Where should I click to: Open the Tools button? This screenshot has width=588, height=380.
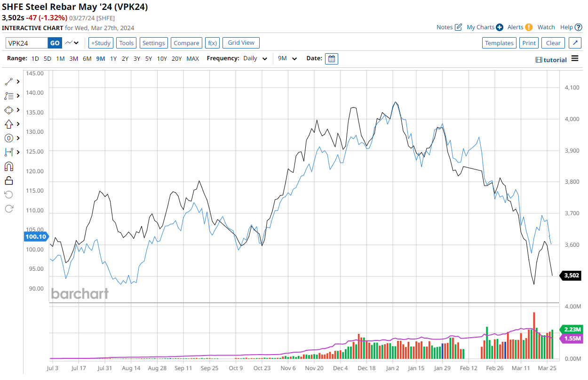[127, 43]
